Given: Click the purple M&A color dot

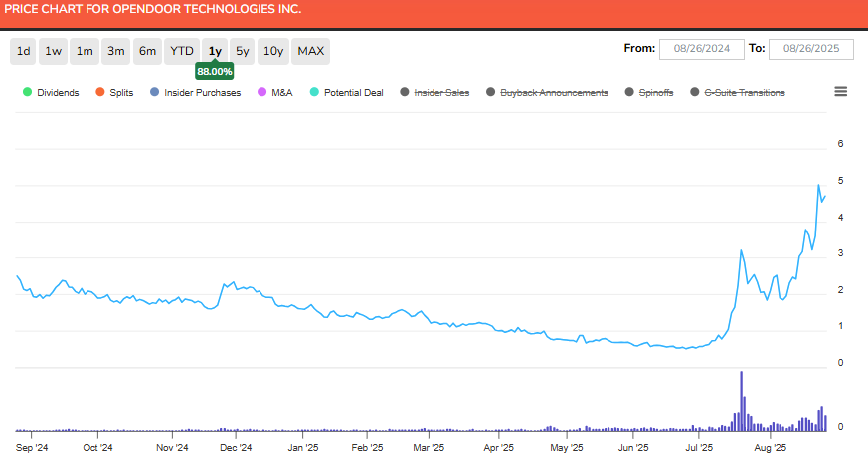Looking at the screenshot, I should coord(262,92).
